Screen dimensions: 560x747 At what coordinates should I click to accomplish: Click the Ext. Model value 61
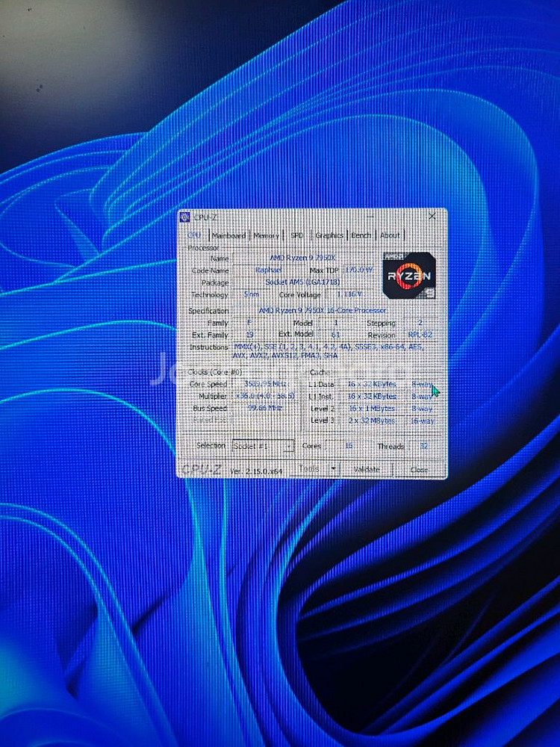pyautogui.click(x=335, y=335)
